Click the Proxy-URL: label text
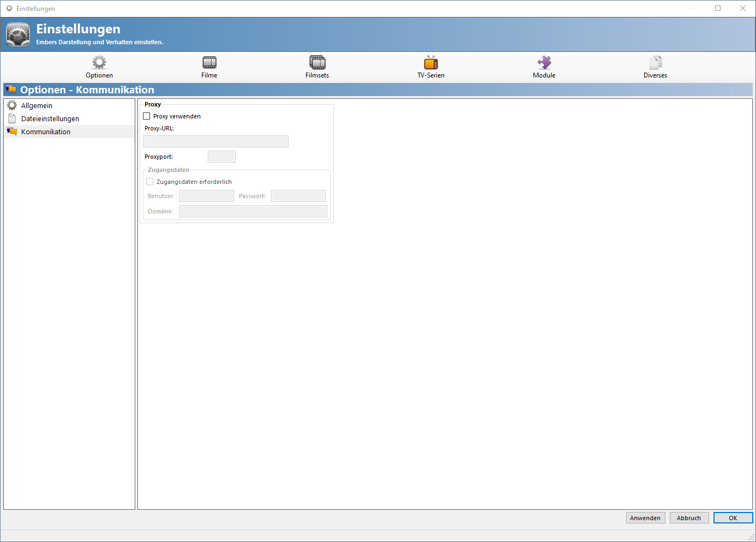Viewport: 756px width, 542px height. (x=159, y=128)
